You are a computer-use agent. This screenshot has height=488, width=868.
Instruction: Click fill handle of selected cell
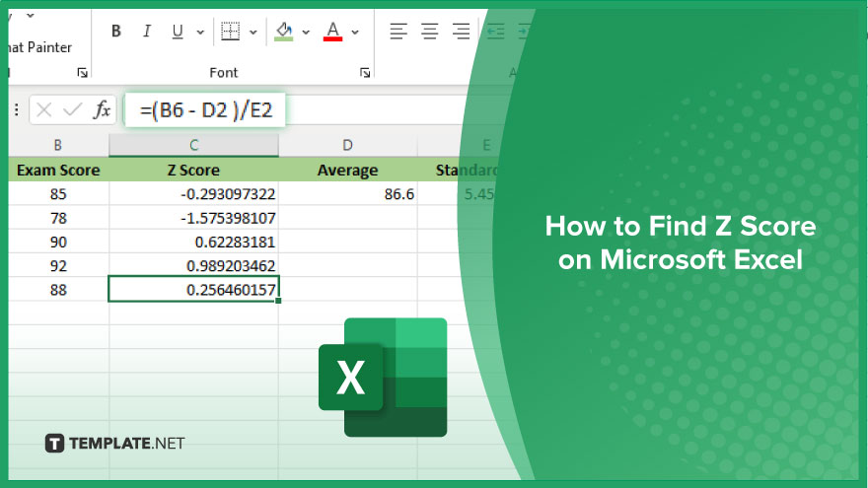click(278, 301)
